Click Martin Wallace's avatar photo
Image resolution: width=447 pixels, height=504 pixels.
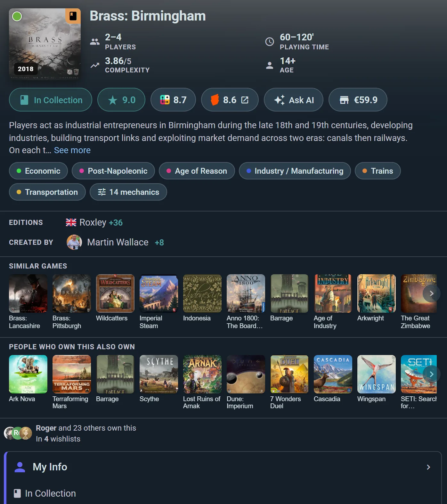[74, 242]
